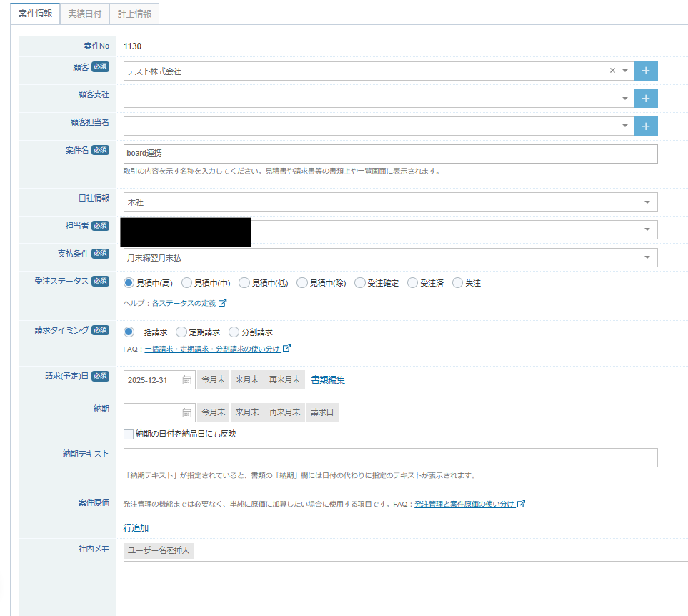Switch to the 計上情報 tab
This screenshot has width=688, height=616.
134,14
